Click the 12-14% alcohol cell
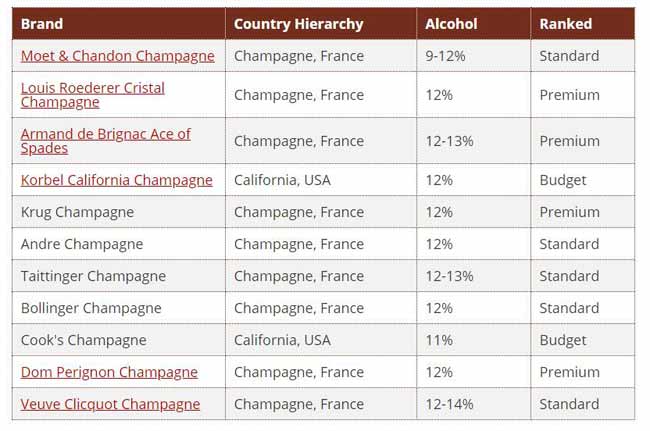The height and width of the screenshot is (431, 650). 449,404
